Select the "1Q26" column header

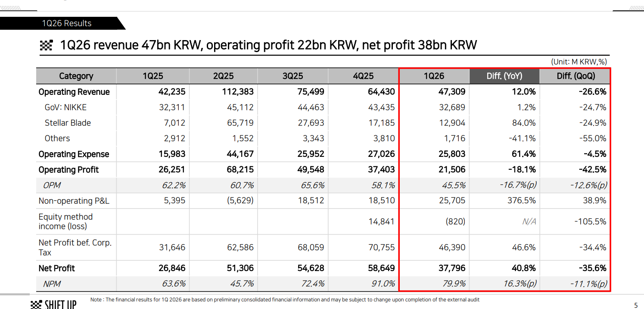click(434, 76)
